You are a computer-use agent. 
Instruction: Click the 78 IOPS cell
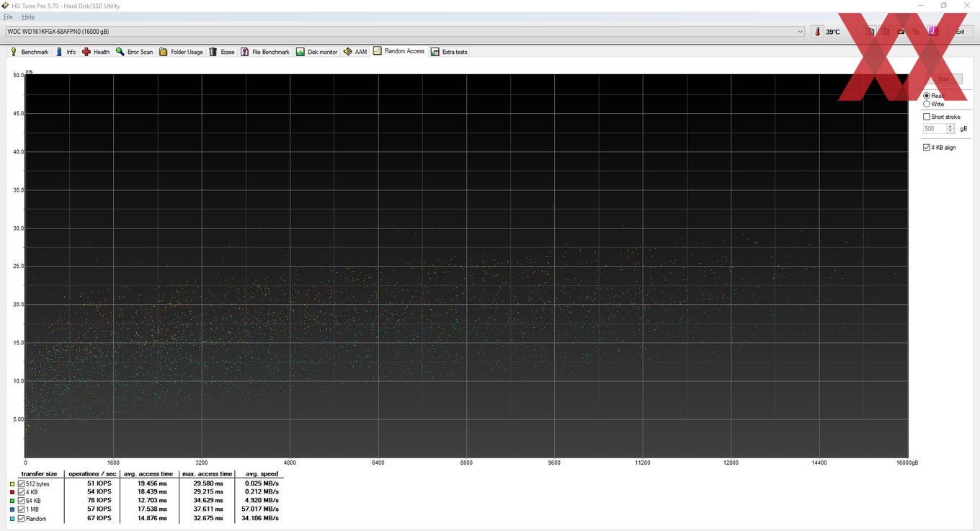[99, 501]
